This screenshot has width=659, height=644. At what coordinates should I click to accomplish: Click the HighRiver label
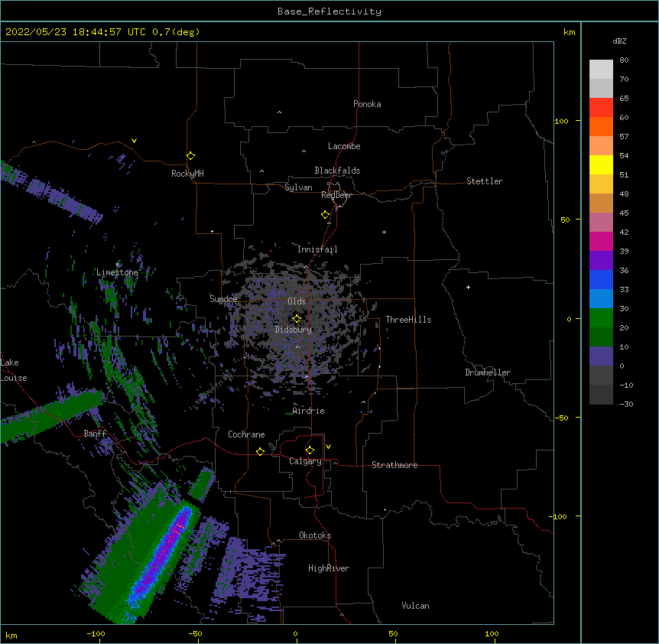(329, 568)
